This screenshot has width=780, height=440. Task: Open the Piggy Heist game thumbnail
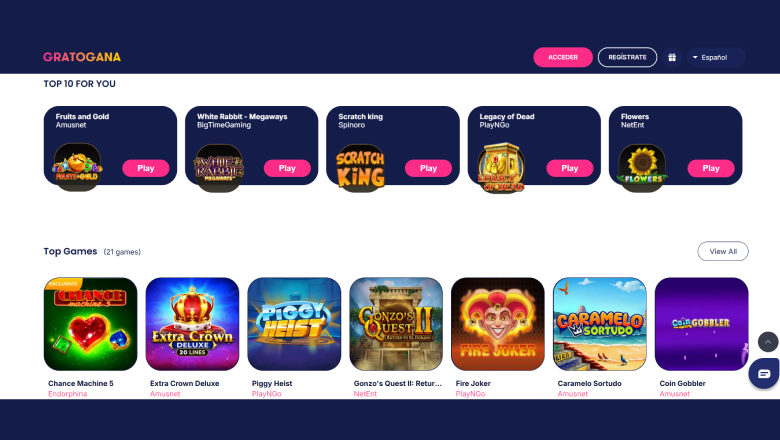(294, 324)
